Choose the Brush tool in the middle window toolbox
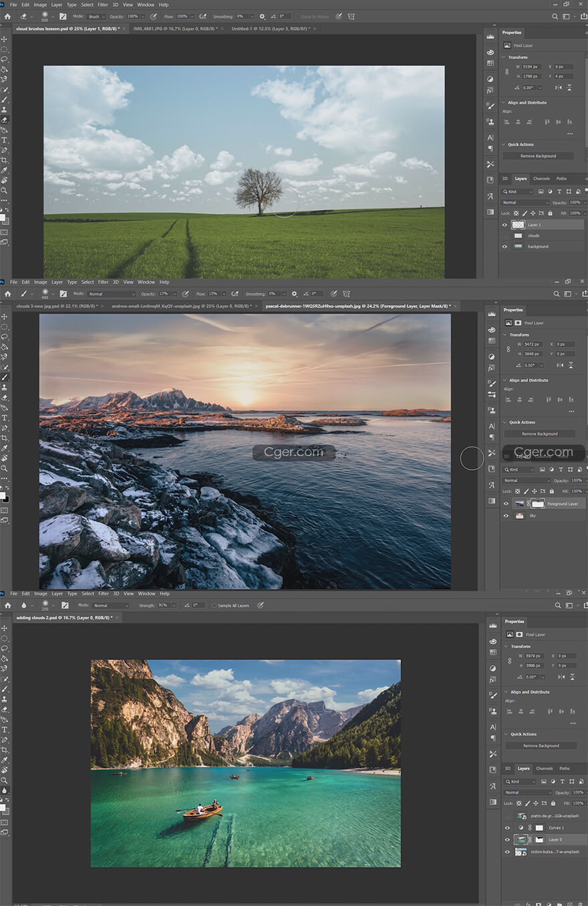 (x=5, y=377)
